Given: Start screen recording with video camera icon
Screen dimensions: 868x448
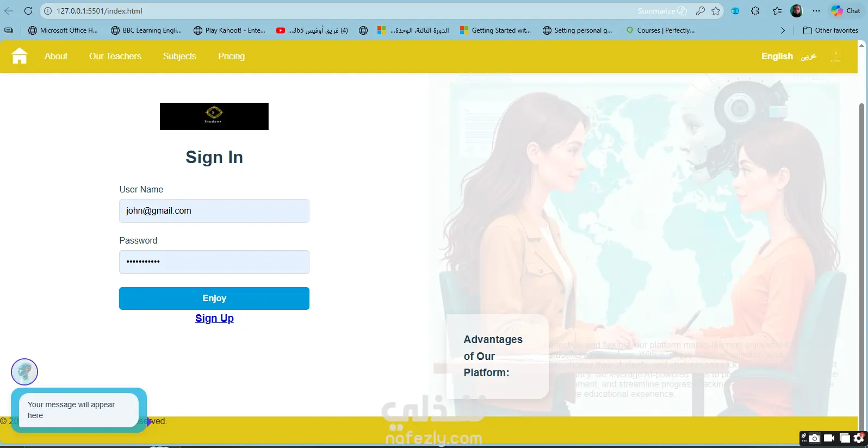Looking at the screenshot, I should (x=829, y=438).
